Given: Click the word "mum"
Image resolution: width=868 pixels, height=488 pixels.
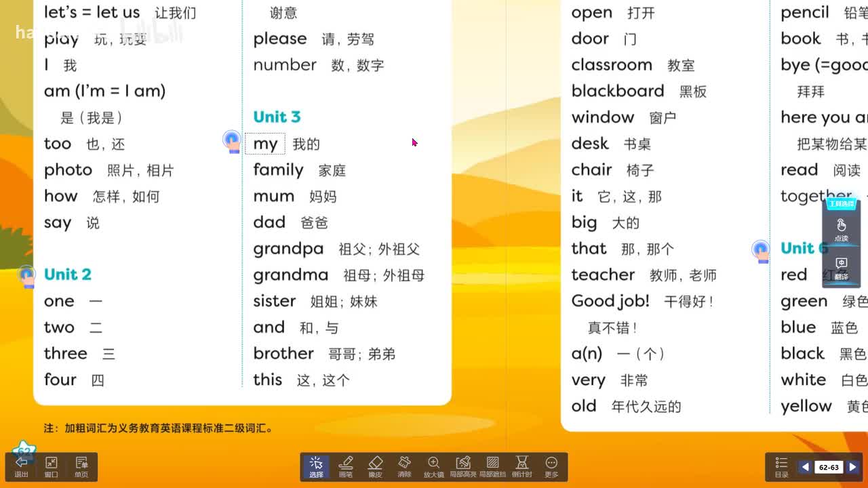Looking at the screenshot, I should click(x=274, y=197).
